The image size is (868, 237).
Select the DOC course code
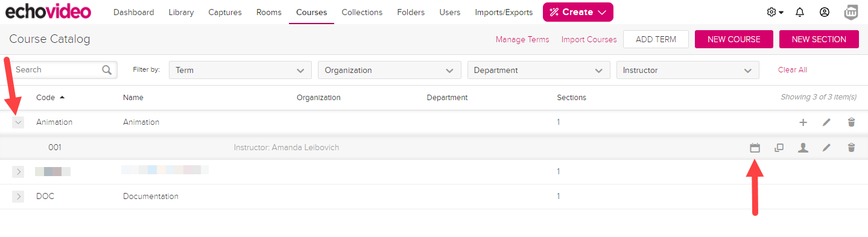(45, 197)
